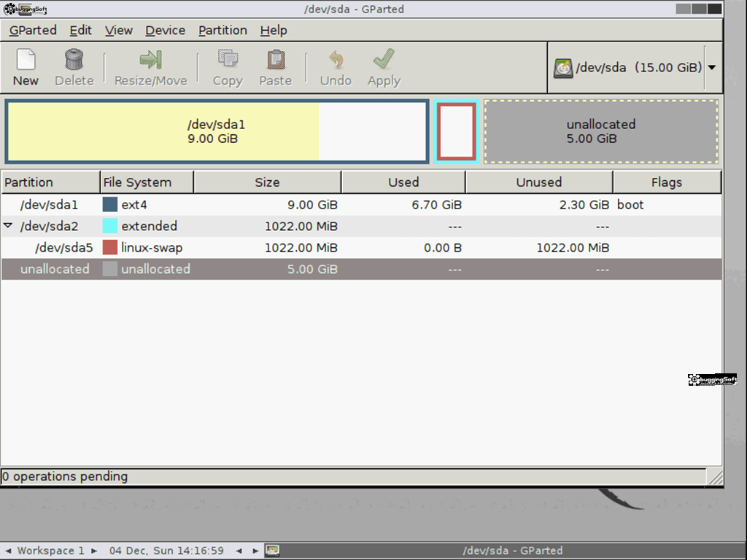
Task: Click the previous window arrow in taskbar
Action: pyautogui.click(x=239, y=551)
